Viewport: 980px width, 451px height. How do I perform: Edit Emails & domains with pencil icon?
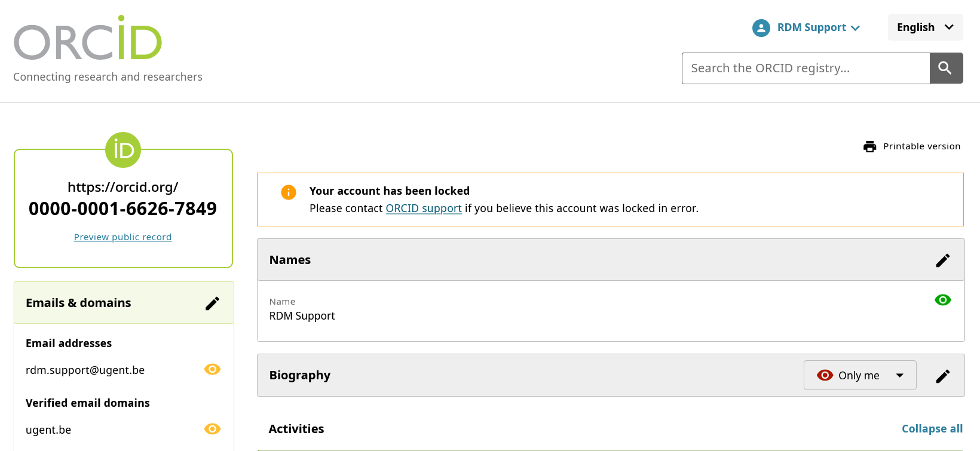212,303
